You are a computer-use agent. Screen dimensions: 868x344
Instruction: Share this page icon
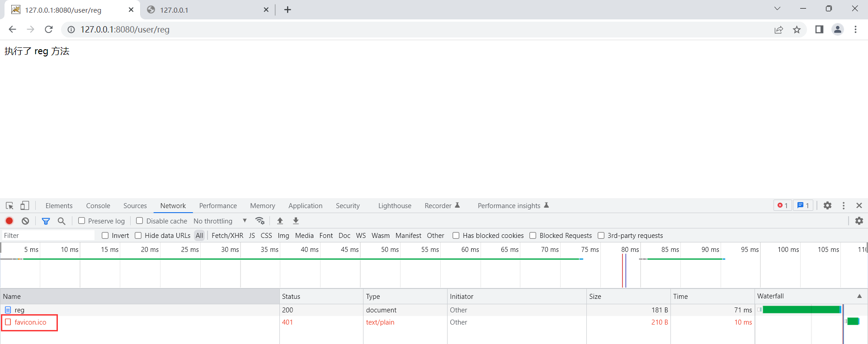pyautogui.click(x=778, y=29)
